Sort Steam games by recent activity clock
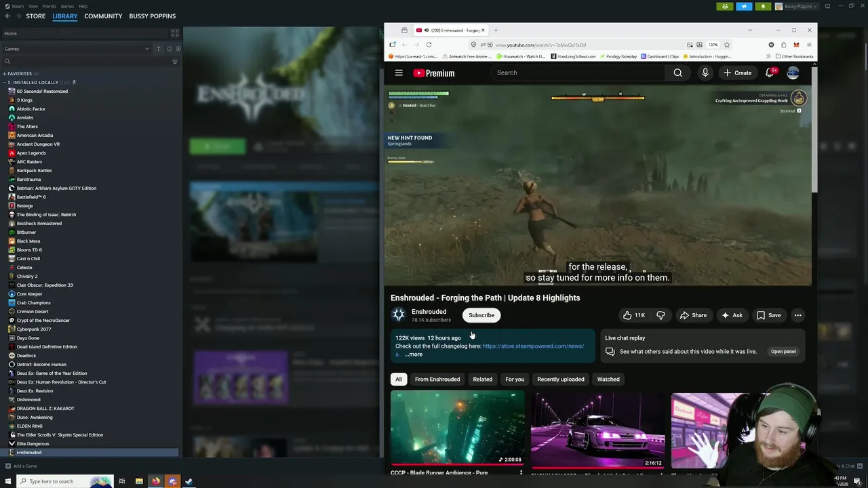Image resolution: width=868 pixels, height=488 pixels. (x=170, y=49)
